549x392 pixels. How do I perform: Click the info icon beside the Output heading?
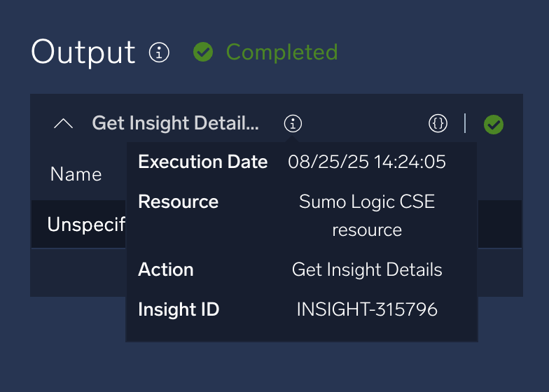(x=160, y=52)
